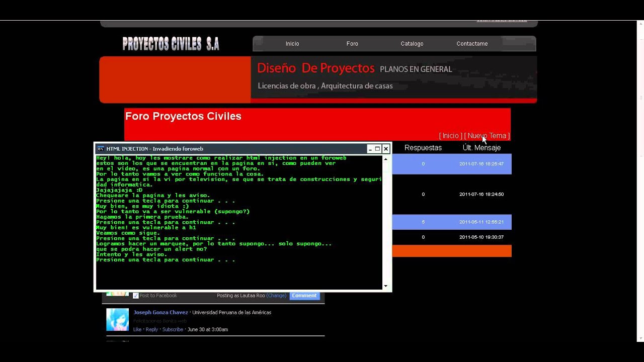This screenshot has width=644, height=362.
Task: Click the Respuestas column header
Action: click(423, 148)
